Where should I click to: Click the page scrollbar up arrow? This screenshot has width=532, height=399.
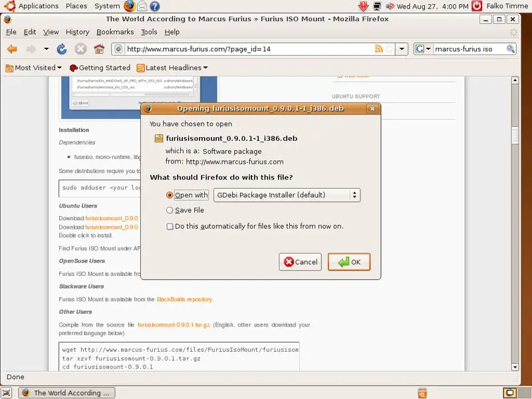tap(515, 80)
